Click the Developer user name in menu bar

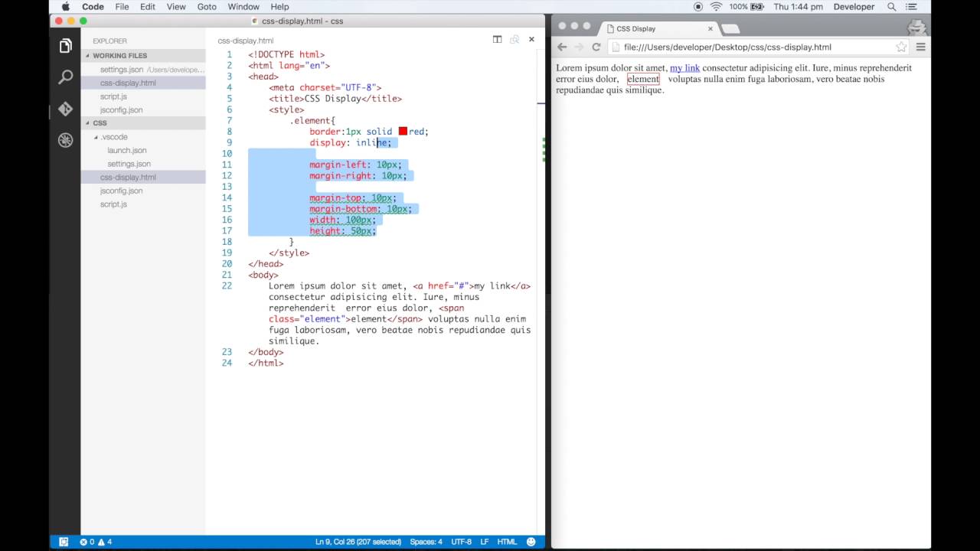click(x=854, y=7)
